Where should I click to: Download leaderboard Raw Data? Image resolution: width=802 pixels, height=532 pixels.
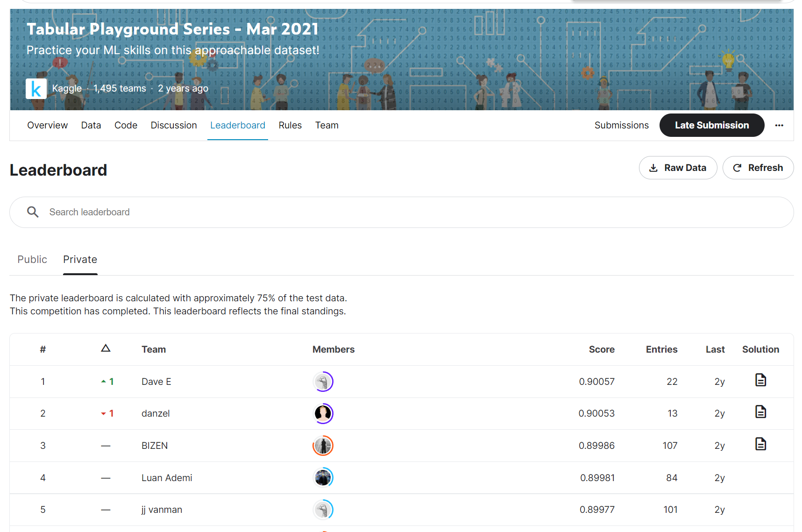(x=678, y=168)
